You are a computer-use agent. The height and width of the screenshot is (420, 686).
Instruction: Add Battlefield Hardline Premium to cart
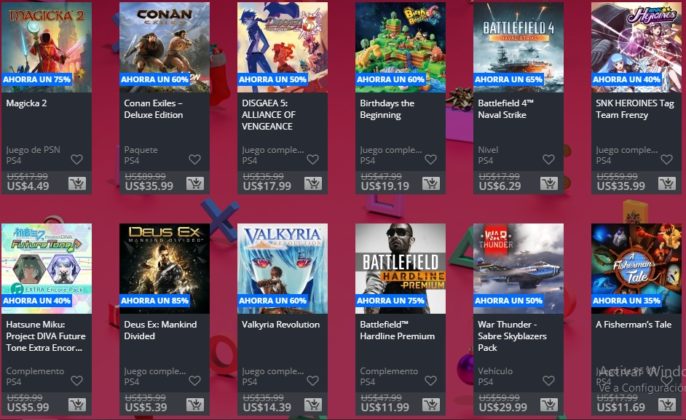click(431, 404)
